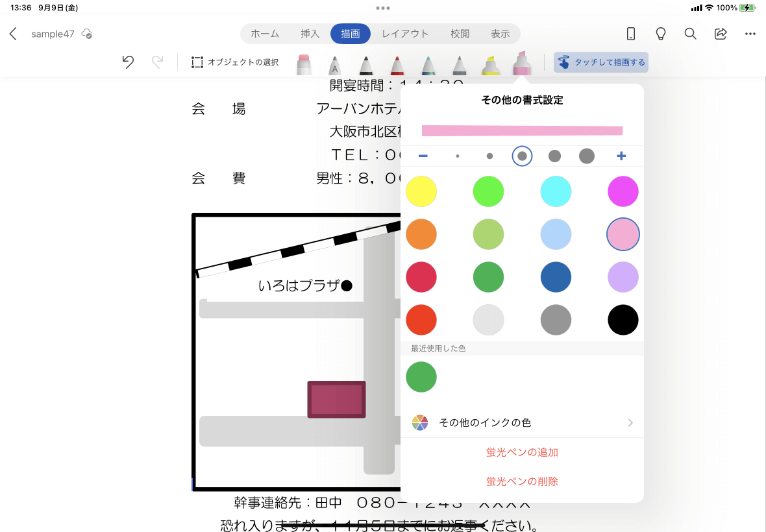Open the three-dot more menu at right
Viewport: 766px width, 532px height.
[750, 34]
